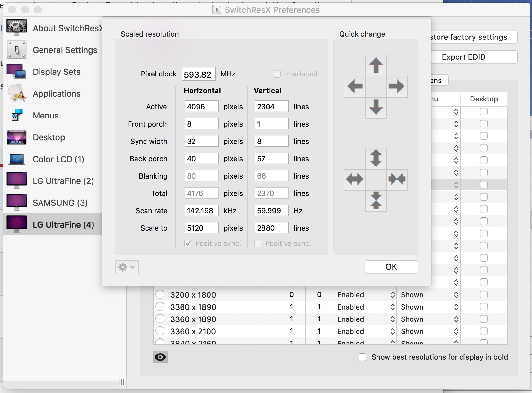Click the Scale to vertical lines field

point(271,228)
